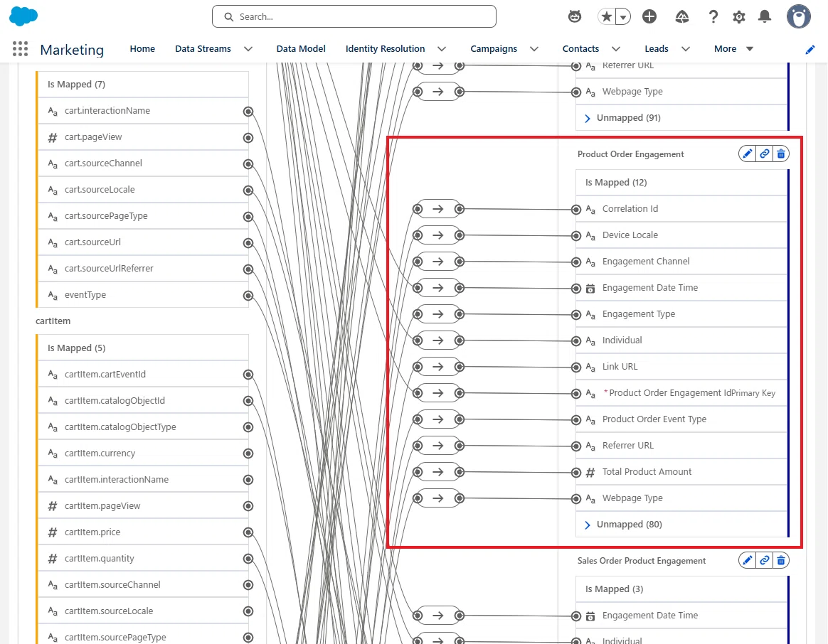Click the favorites star icon
The width and height of the screenshot is (828, 644).
click(x=607, y=17)
